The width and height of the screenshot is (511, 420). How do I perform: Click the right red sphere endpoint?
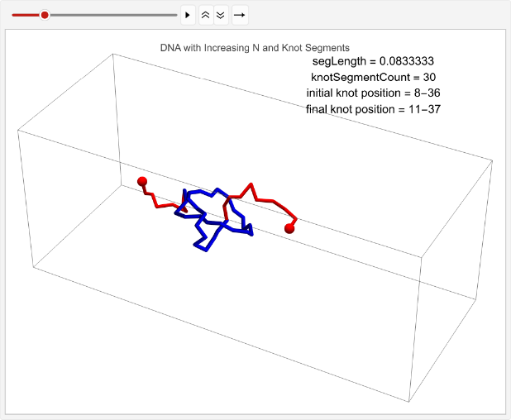click(x=289, y=228)
